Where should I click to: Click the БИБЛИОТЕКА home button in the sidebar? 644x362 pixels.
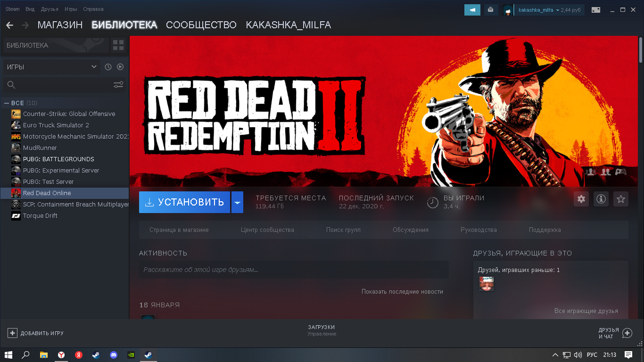(56, 45)
